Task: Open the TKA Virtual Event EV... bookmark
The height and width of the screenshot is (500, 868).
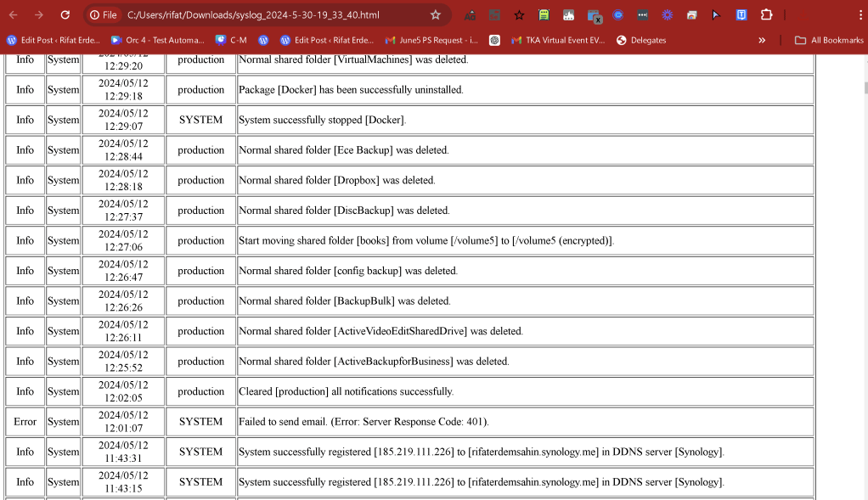Action: (558, 41)
